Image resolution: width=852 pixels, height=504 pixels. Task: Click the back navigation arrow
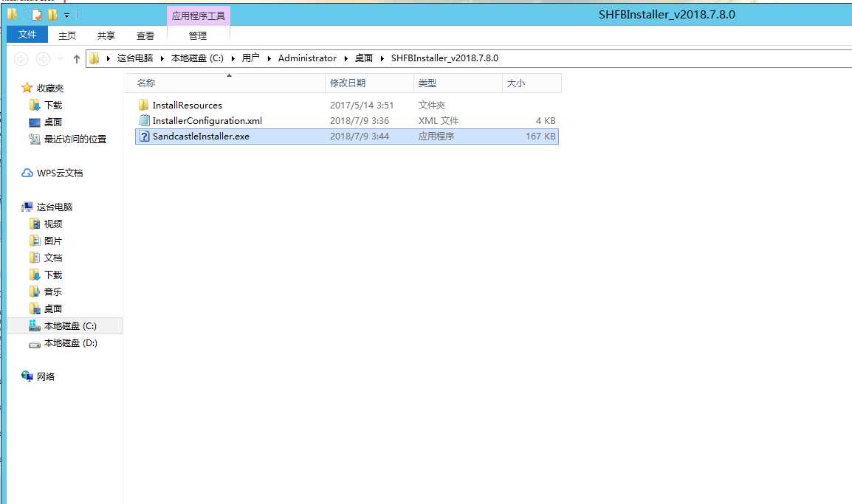(x=21, y=58)
